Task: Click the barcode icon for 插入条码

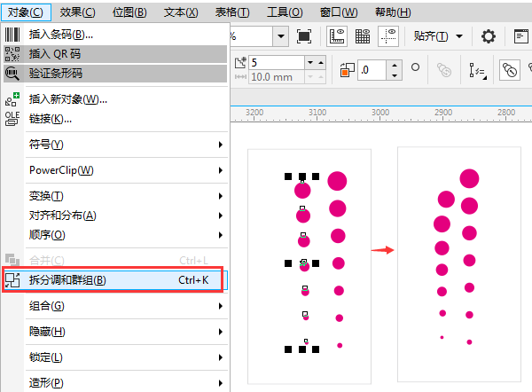Action: 12,35
